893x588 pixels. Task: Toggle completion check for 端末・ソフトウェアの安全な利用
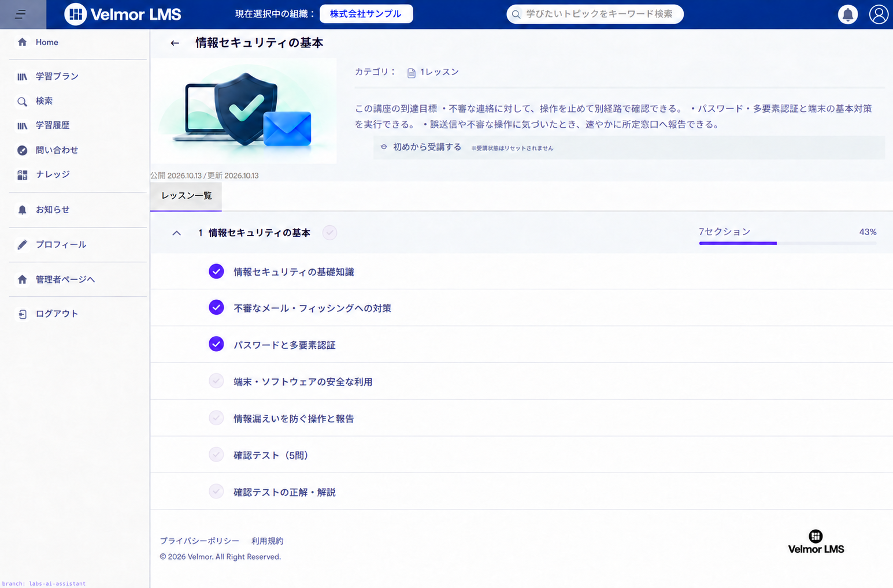[x=216, y=381]
